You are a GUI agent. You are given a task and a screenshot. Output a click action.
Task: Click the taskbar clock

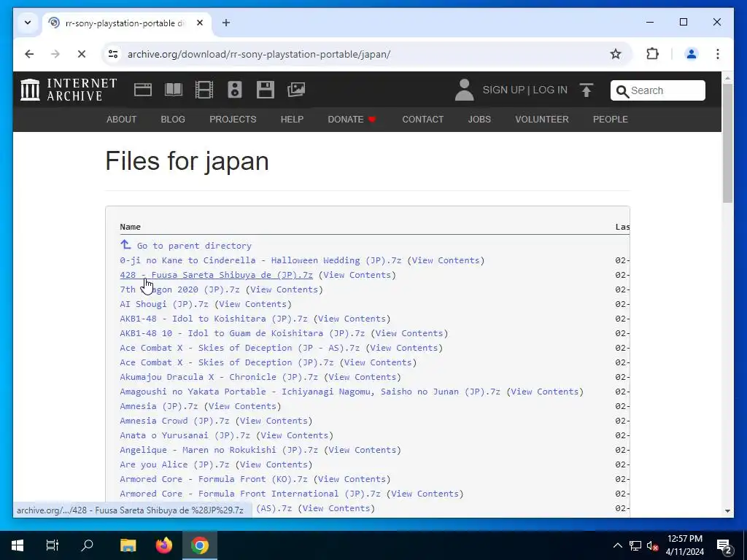(684, 545)
